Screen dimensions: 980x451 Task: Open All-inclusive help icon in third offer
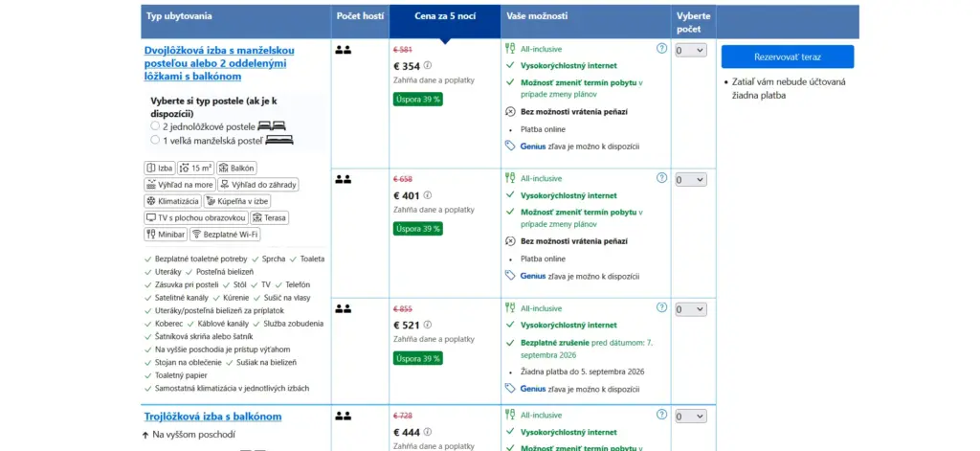pos(662,307)
